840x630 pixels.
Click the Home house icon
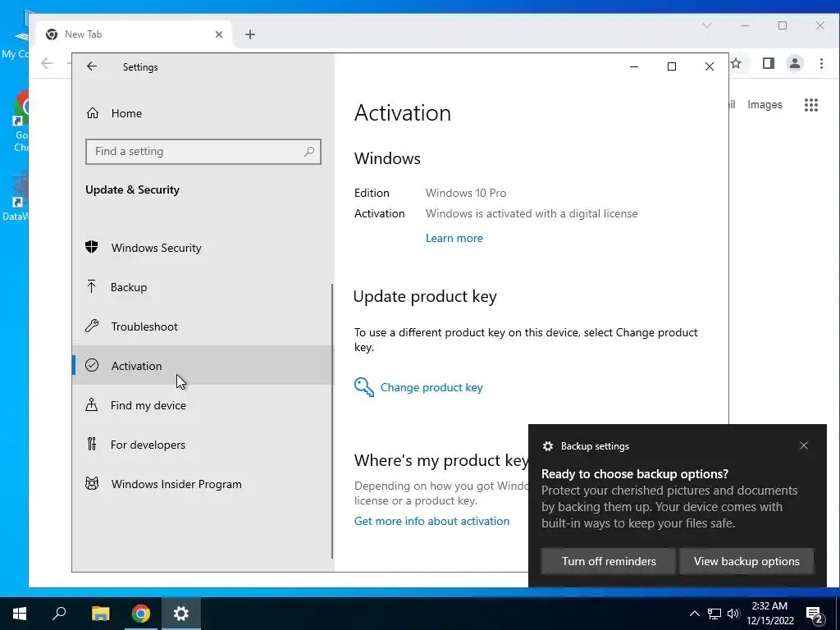point(93,113)
